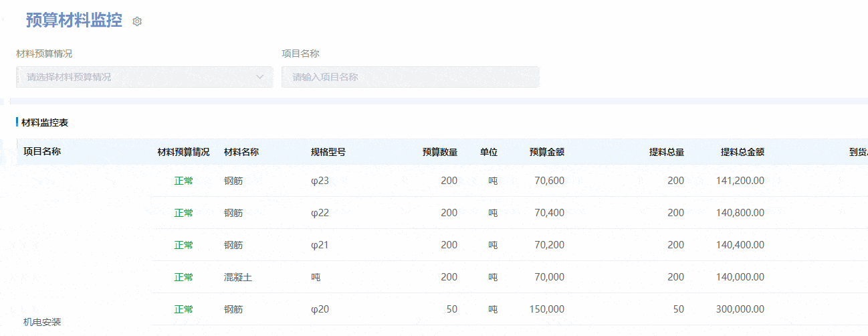This screenshot has width=868, height=336.
Task: Click the 预算数量 column header
Action: pos(439,152)
